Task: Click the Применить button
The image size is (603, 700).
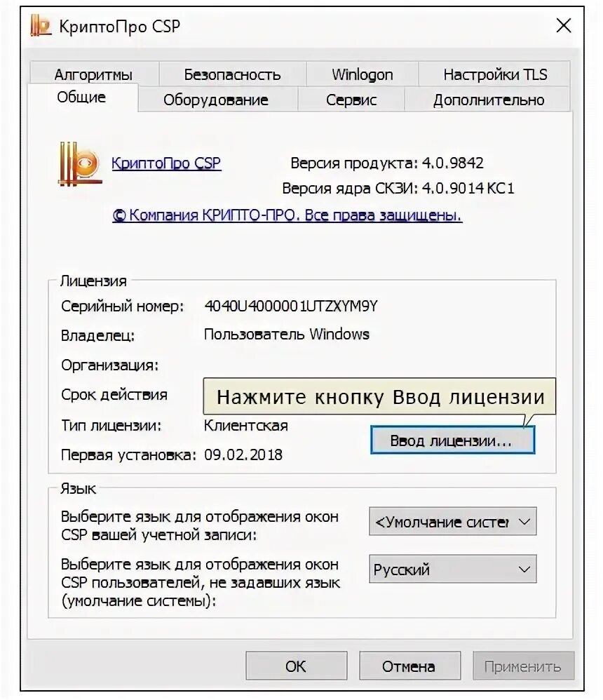Action: pyautogui.click(x=523, y=666)
